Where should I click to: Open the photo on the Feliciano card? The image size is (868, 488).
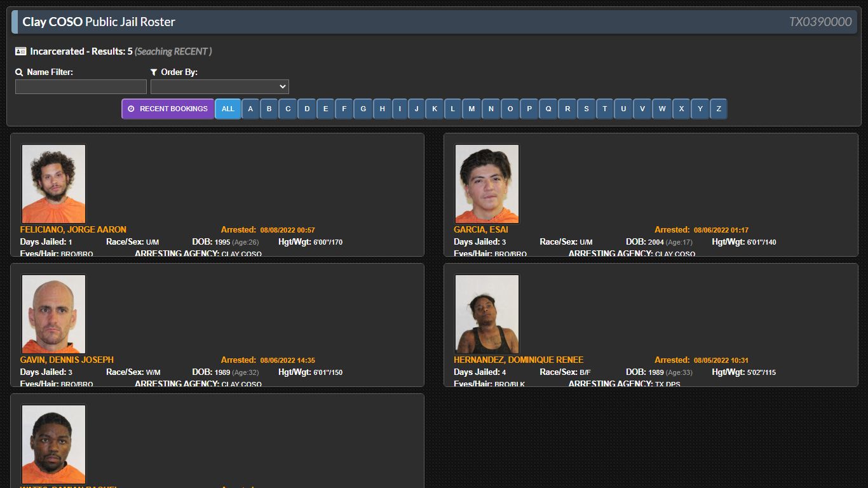[53, 184]
